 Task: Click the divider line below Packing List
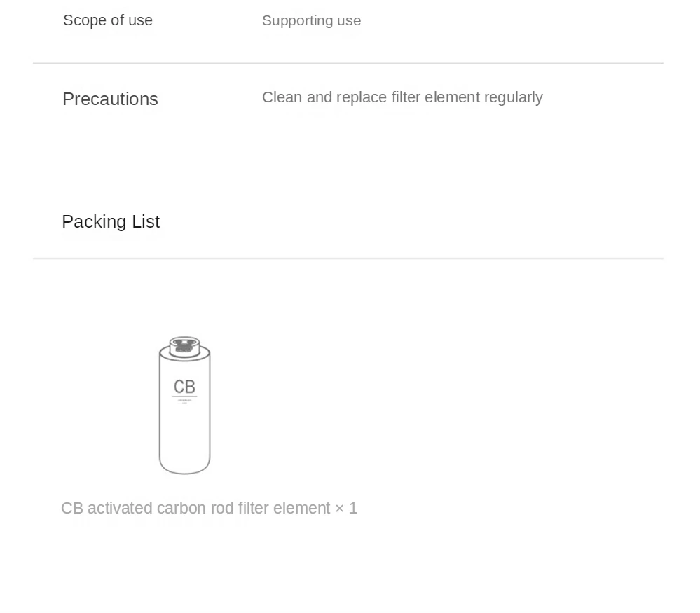348,259
